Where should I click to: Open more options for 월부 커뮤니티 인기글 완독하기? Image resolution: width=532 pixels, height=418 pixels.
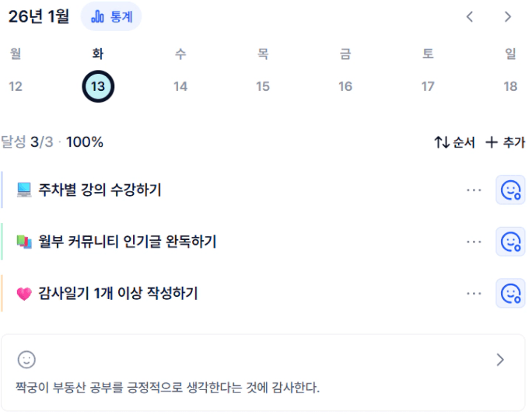coord(474,242)
